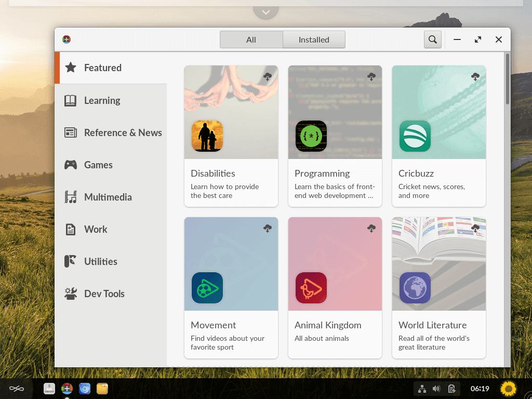
Task: Click the Cricbuzz app icon
Action: point(415,136)
